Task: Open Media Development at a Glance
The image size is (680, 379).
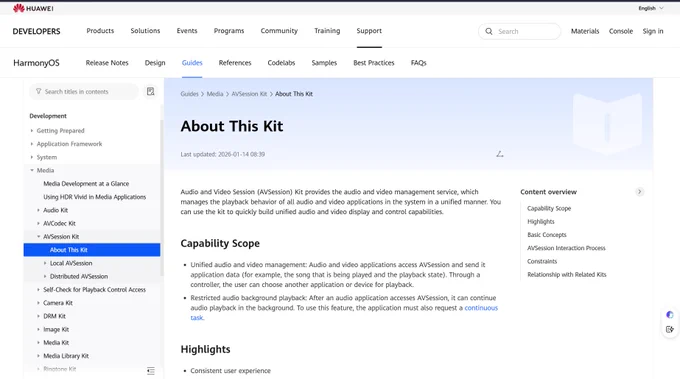Action: 86,184
